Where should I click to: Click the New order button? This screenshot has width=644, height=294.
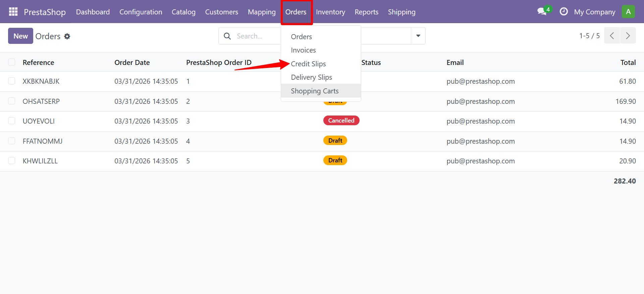pos(20,36)
